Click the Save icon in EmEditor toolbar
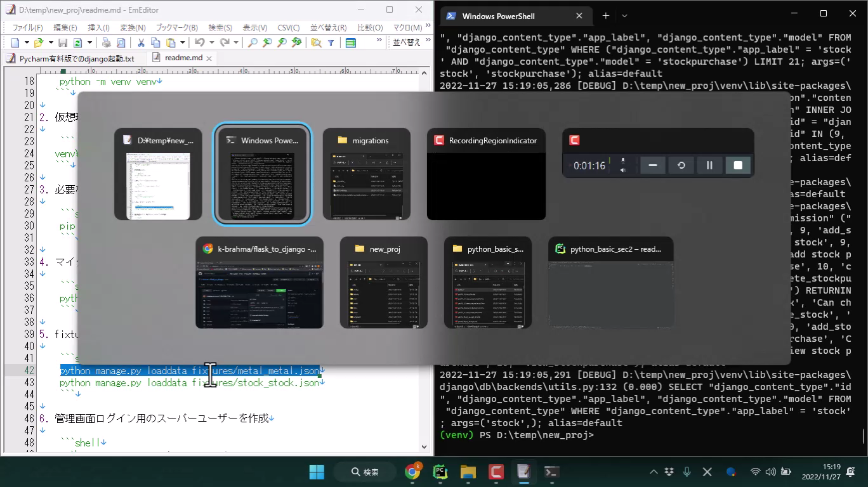 [63, 42]
